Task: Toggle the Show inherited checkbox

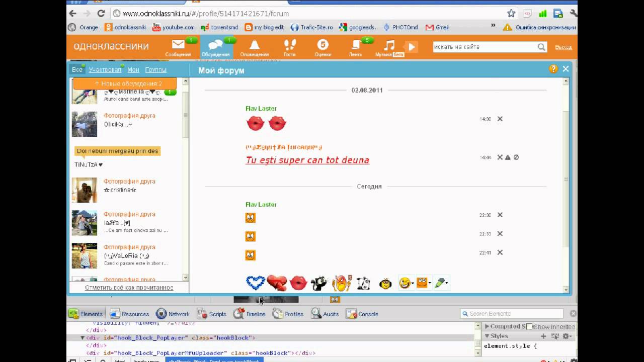Action: [529, 327]
